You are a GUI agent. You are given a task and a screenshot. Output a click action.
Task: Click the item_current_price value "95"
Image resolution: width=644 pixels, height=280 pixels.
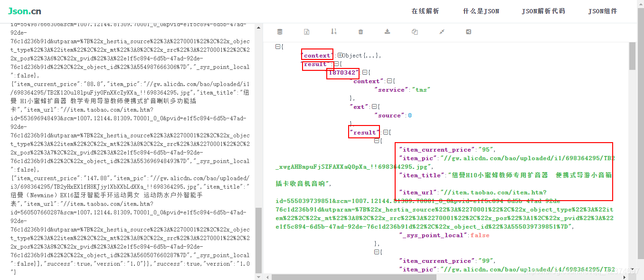pyautogui.click(x=485, y=150)
